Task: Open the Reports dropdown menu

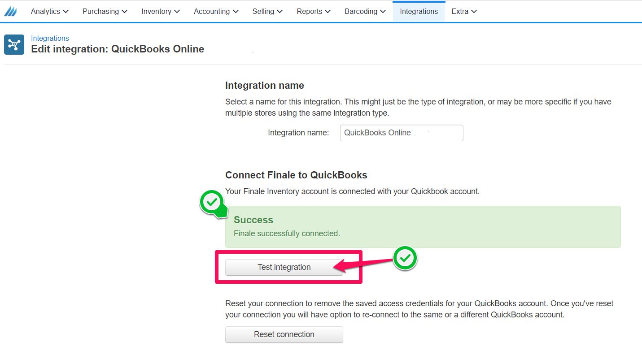Action: [x=314, y=11]
